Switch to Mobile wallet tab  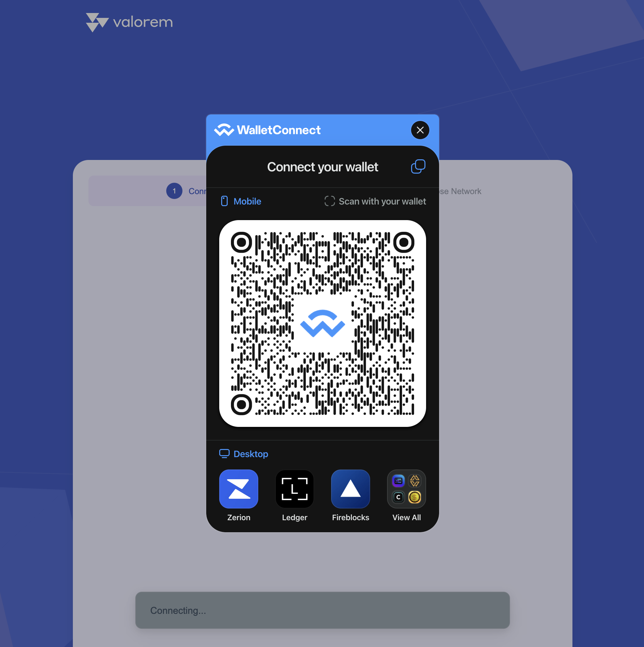(240, 201)
